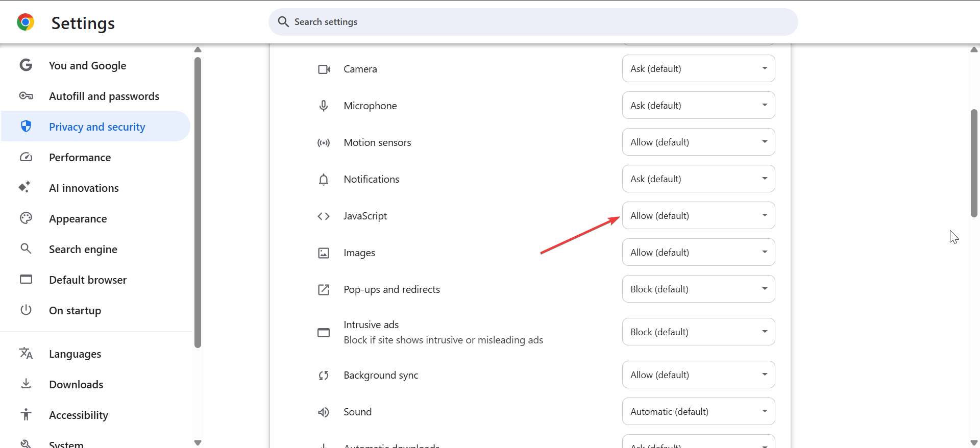This screenshot has width=980, height=448.
Task: Expand the JavaScript Allow (default) dropdown
Action: click(x=698, y=216)
